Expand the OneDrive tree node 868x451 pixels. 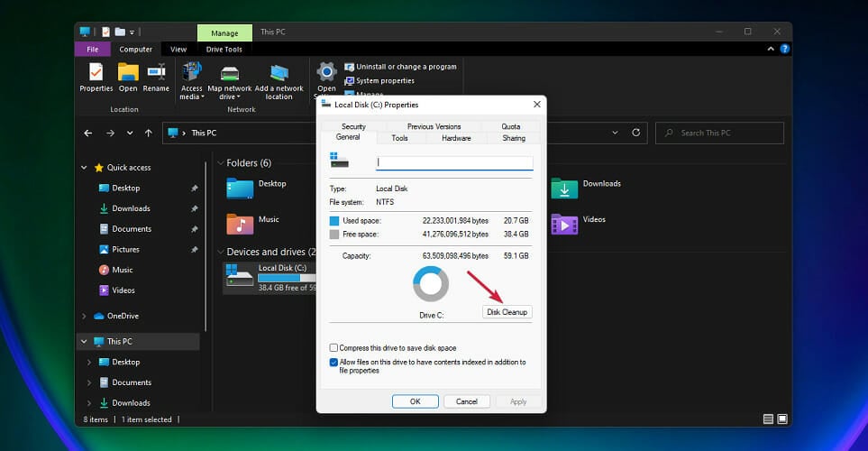[84, 316]
